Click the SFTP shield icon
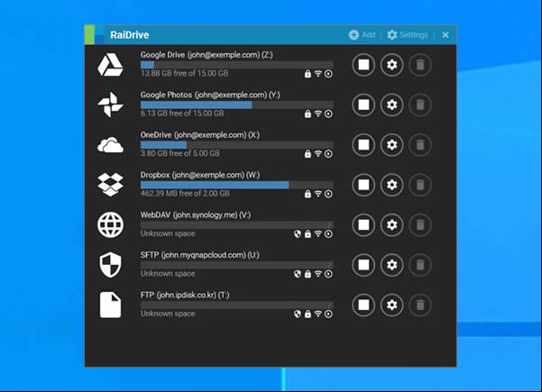This screenshot has width=542, height=392. coord(110,265)
